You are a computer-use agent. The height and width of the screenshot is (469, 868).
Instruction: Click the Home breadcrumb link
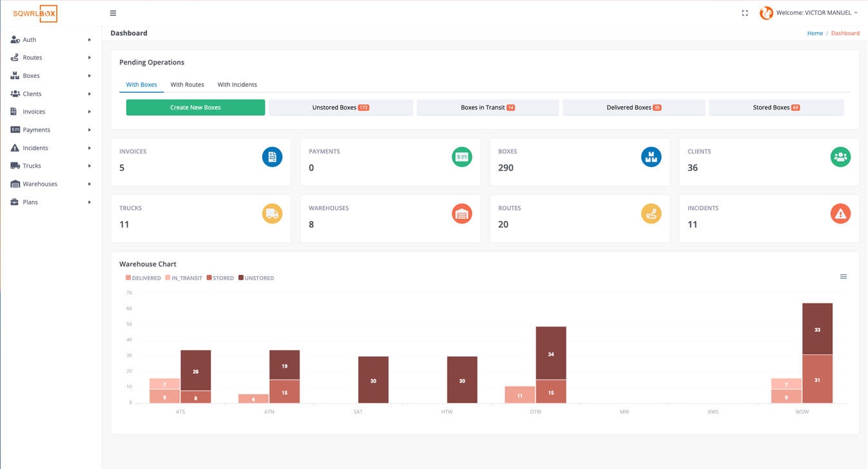(x=815, y=33)
